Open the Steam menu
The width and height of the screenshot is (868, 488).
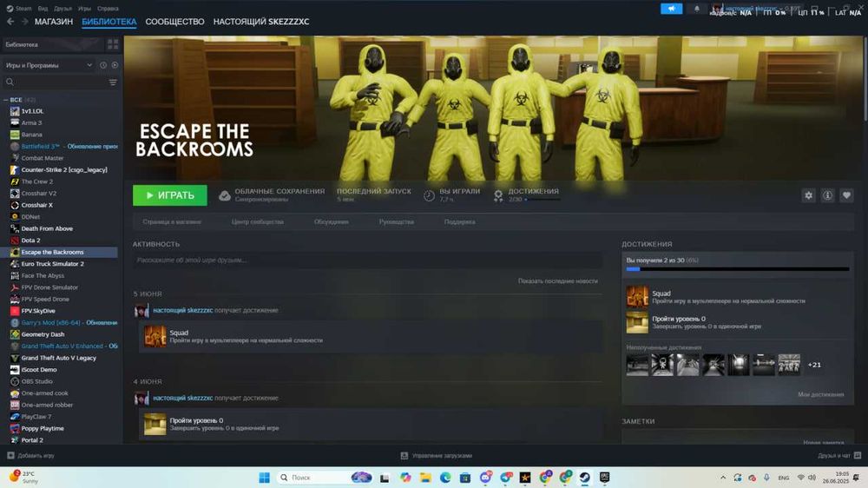19,9
